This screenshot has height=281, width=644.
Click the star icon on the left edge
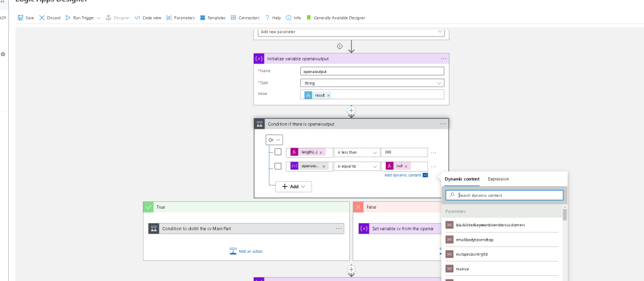click(x=3, y=53)
